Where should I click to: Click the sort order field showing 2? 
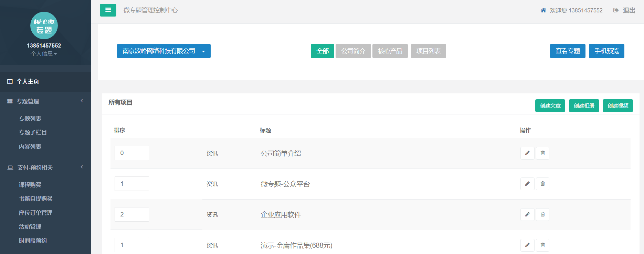click(x=131, y=214)
